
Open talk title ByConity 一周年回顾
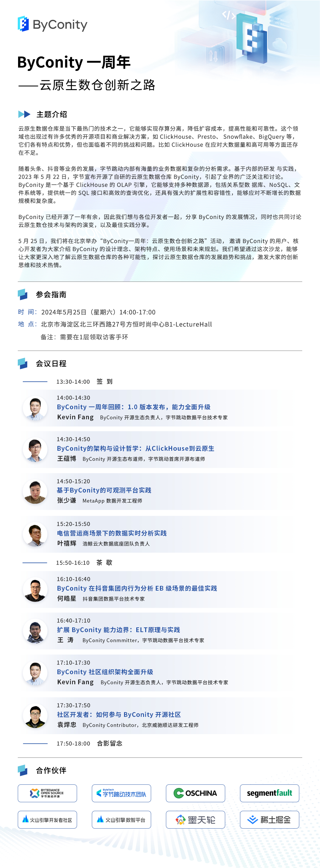click(x=133, y=407)
